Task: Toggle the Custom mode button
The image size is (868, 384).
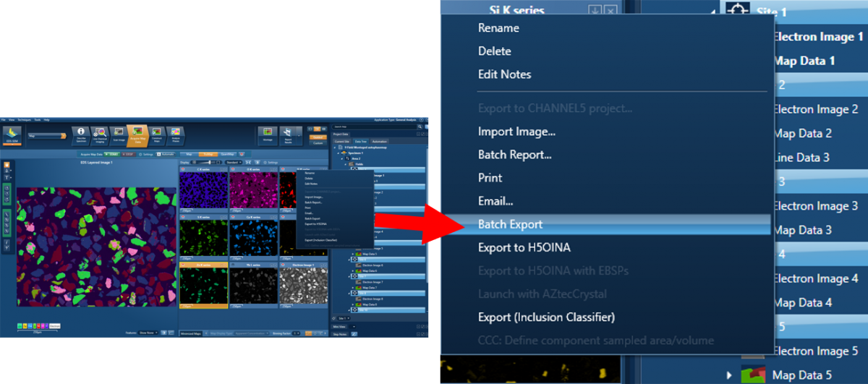Action: [x=318, y=142]
